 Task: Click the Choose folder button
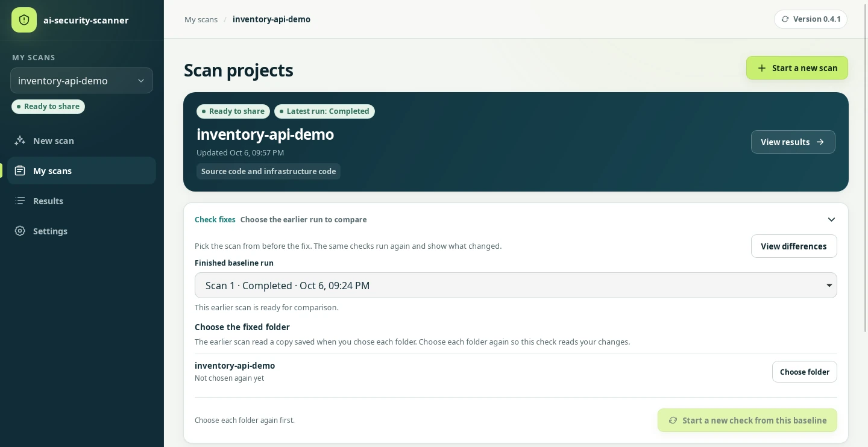pos(804,372)
